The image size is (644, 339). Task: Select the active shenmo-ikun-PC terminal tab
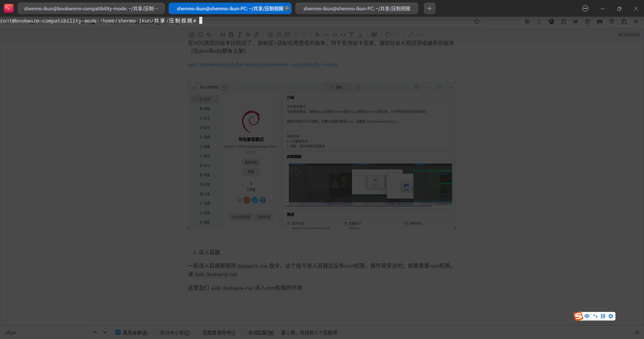(230, 8)
